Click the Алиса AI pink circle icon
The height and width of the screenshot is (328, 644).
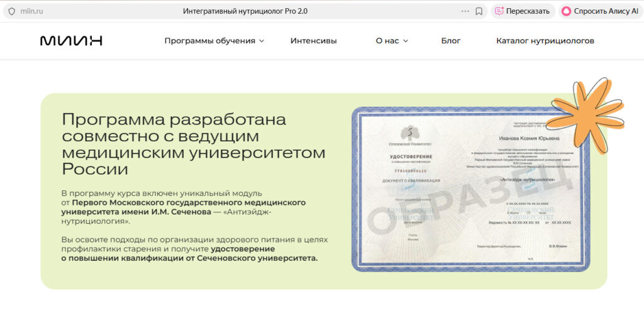tap(567, 11)
